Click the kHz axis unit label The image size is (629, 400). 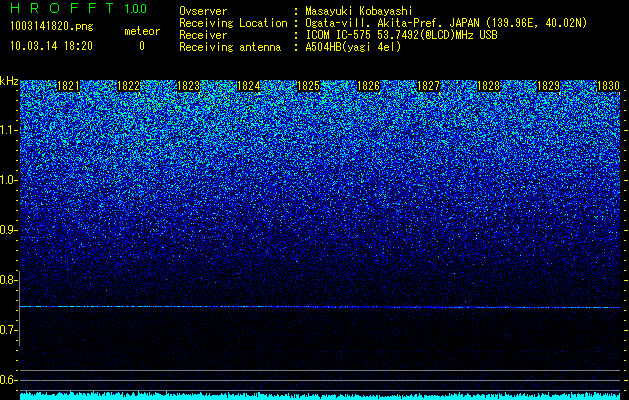pyautogui.click(x=9, y=81)
